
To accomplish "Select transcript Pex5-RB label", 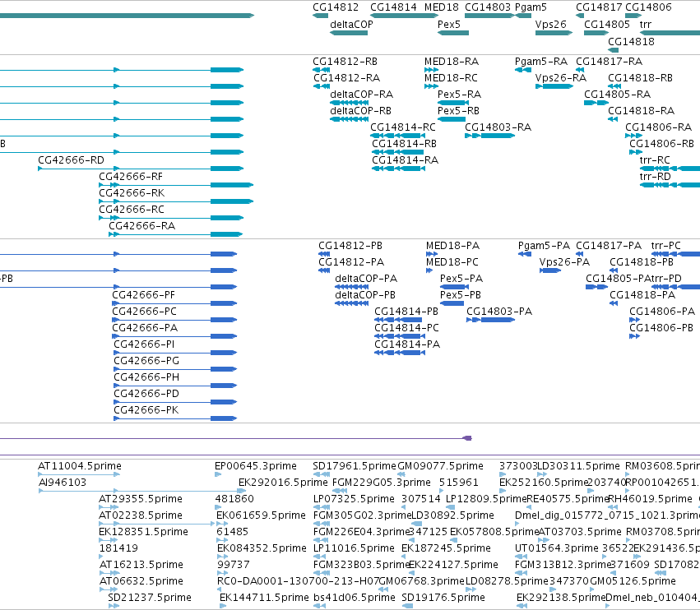I will (x=458, y=111).
